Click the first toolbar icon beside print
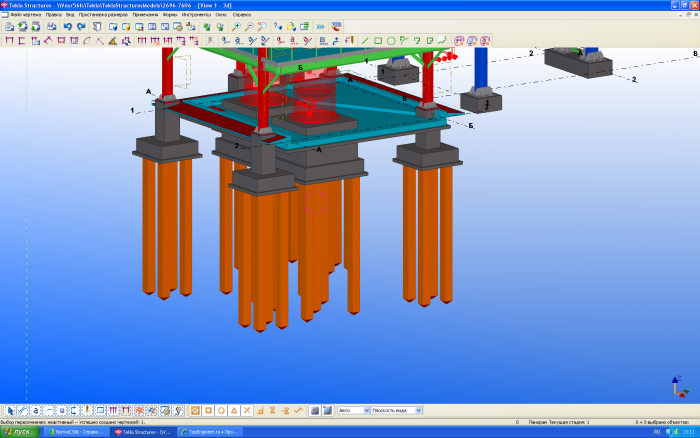The height and width of the screenshot is (438, 700). [9, 27]
